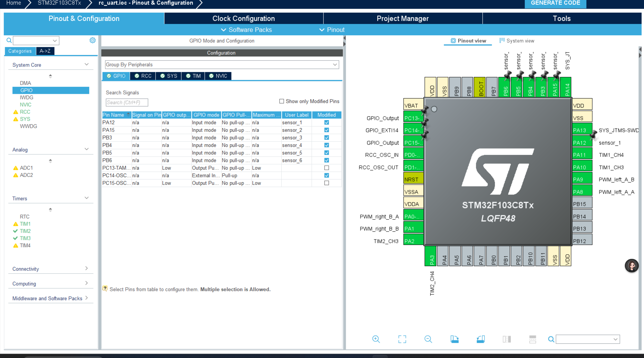Open the RCC tab in configuration
644x358 pixels.
coord(143,76)
